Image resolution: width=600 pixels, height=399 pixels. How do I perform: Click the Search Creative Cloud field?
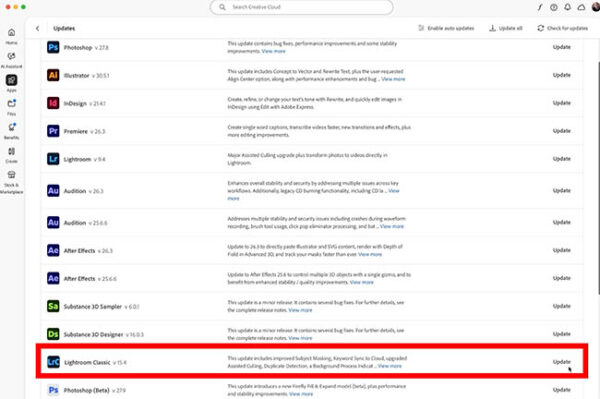(302, 7)
